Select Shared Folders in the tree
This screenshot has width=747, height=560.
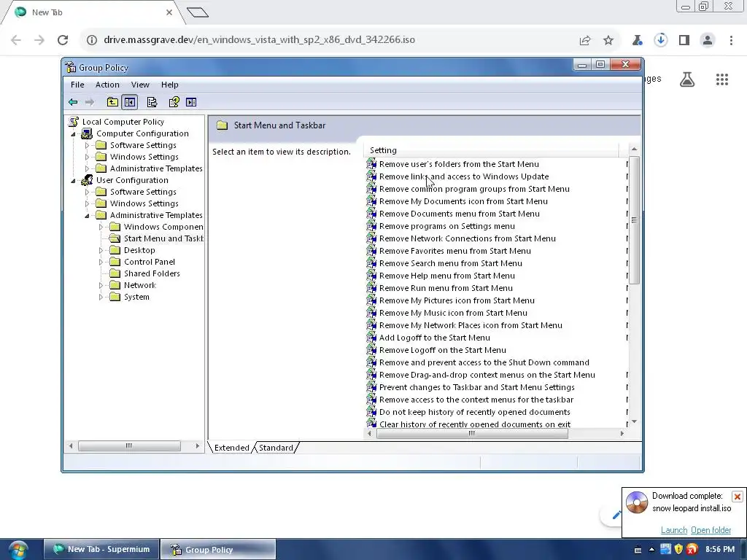[x=152, y=274]
